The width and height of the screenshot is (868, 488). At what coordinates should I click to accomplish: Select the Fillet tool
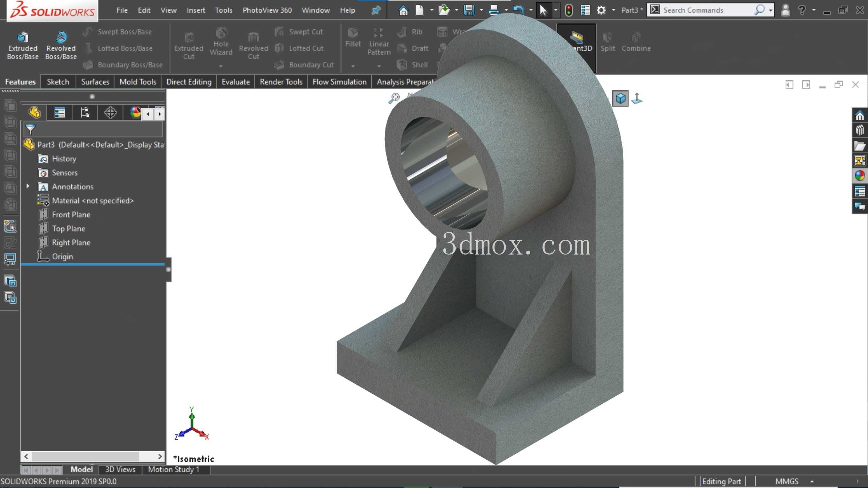(x=353, y=37)
